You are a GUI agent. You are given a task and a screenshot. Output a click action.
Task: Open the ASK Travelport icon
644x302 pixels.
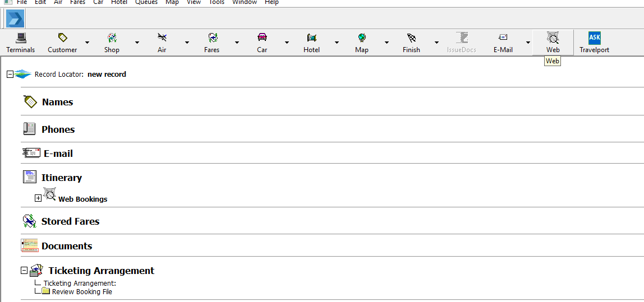click(594, 38)
